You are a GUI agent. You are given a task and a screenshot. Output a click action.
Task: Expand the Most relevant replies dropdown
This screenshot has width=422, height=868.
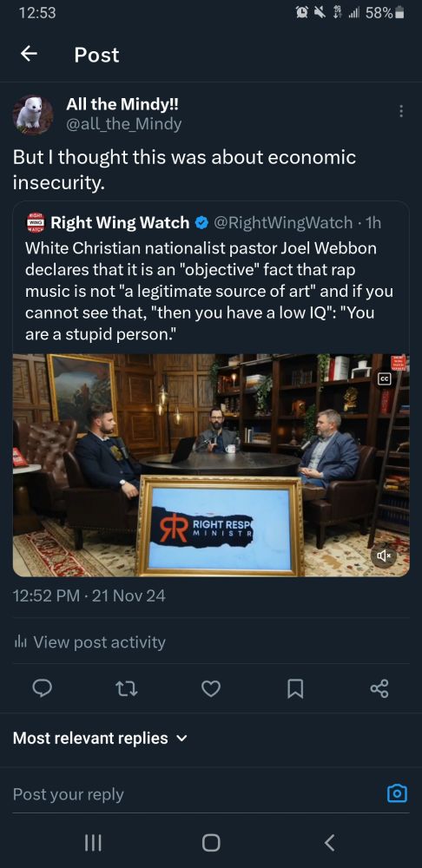coord(100,738)
